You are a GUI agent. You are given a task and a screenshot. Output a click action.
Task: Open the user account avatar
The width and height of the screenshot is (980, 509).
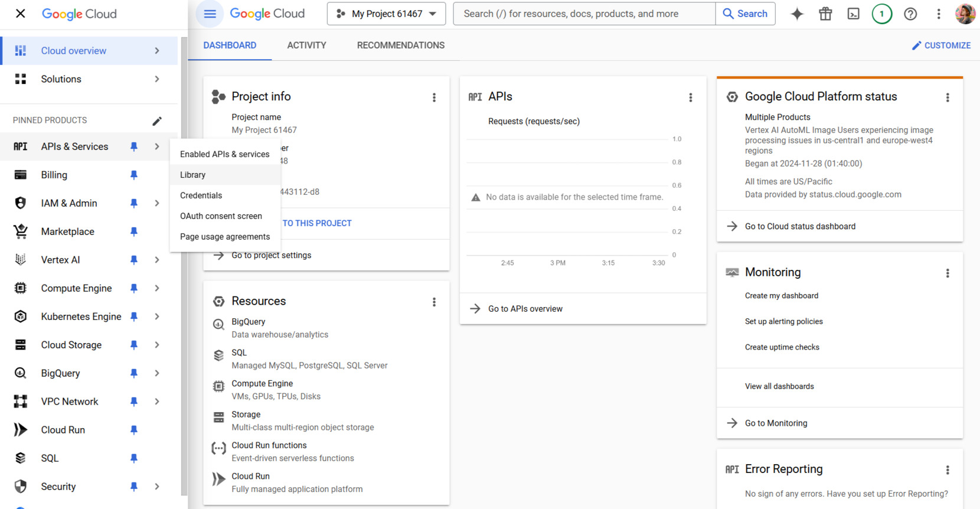click(x=965, y=14)
